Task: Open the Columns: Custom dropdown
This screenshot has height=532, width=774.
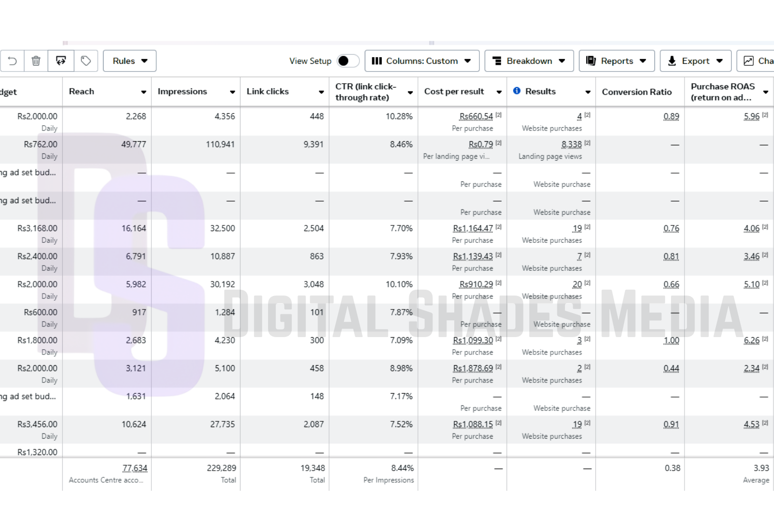Action: (x=421, y=61)
